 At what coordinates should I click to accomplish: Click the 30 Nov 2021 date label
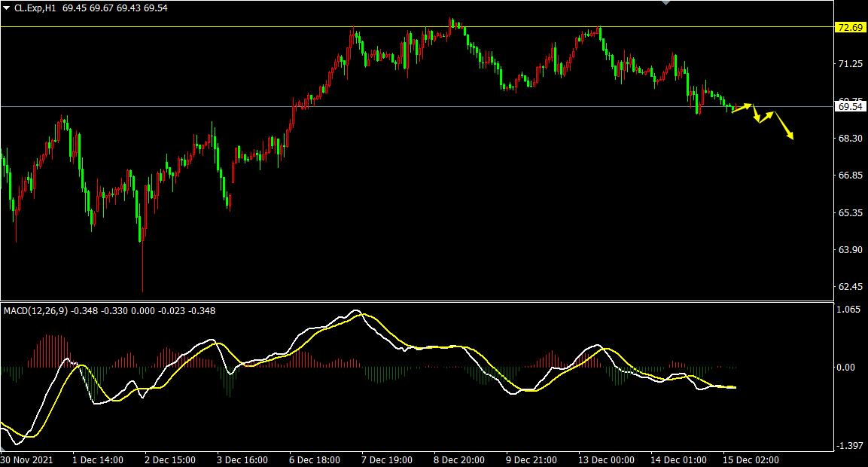tap(27, 459)
